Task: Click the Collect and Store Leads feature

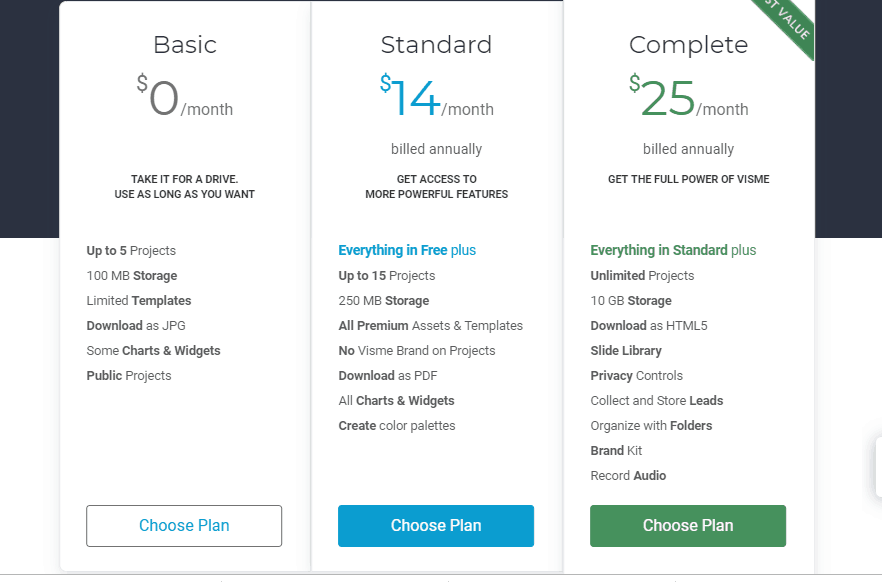Action: click(x=657, y=400)
